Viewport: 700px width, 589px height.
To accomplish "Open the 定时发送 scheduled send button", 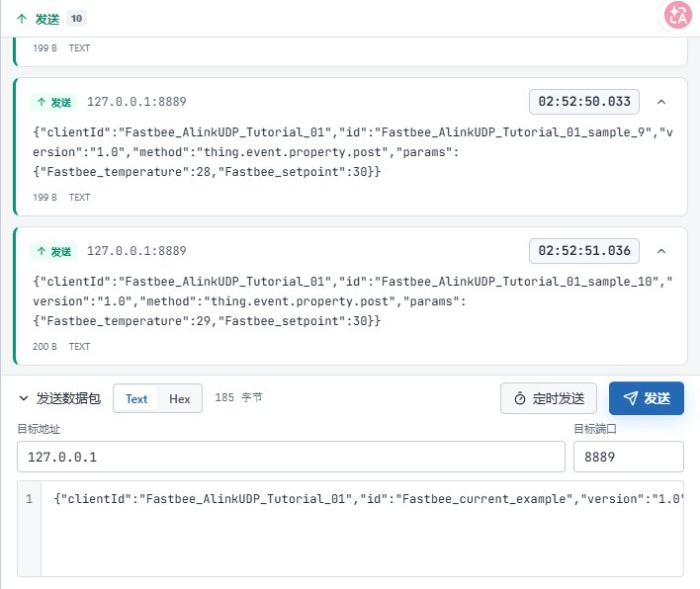I will (549, 398).
